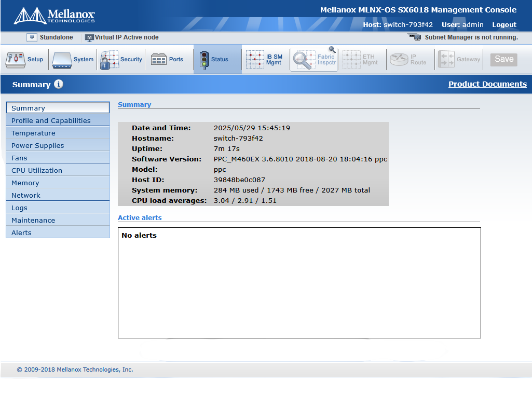532x397 pixels.
Task: Click the 'No alerts' text
Action: pyautogui.click(x=139, y=235)
